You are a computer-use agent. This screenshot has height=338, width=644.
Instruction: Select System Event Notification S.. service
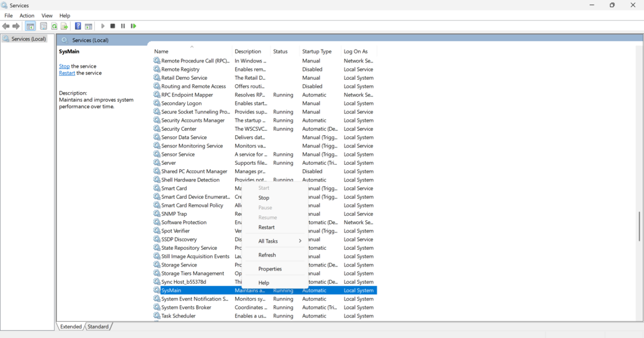264,299
